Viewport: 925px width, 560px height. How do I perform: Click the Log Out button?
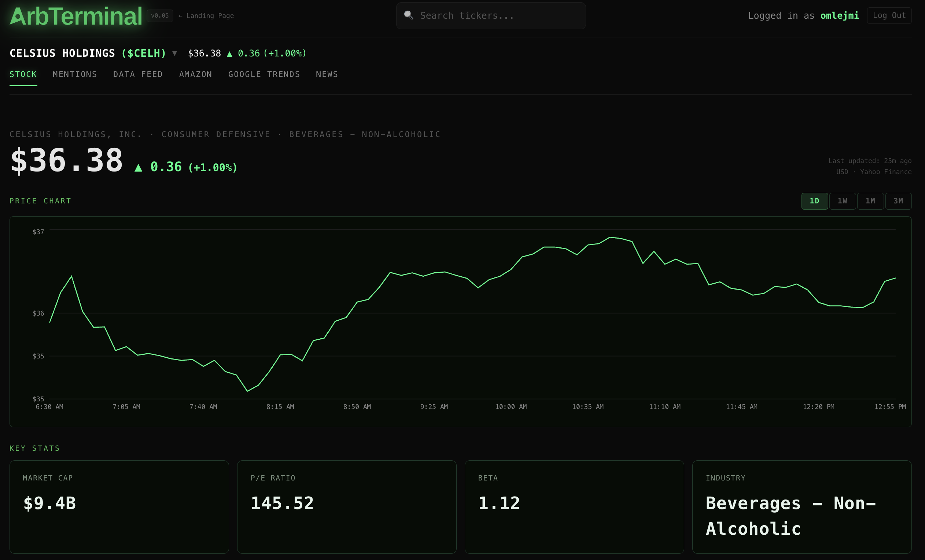[889, 15]
